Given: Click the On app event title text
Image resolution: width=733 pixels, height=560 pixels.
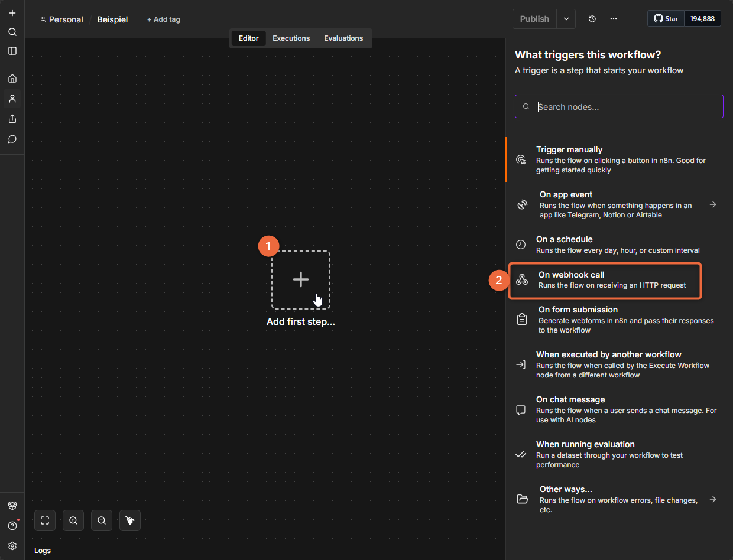Looking at the screenshot, I should [566, 194].
